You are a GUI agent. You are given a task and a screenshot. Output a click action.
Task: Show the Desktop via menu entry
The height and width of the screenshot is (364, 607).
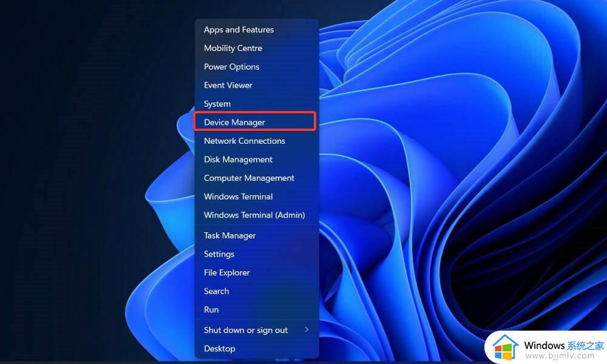[219, 349]
